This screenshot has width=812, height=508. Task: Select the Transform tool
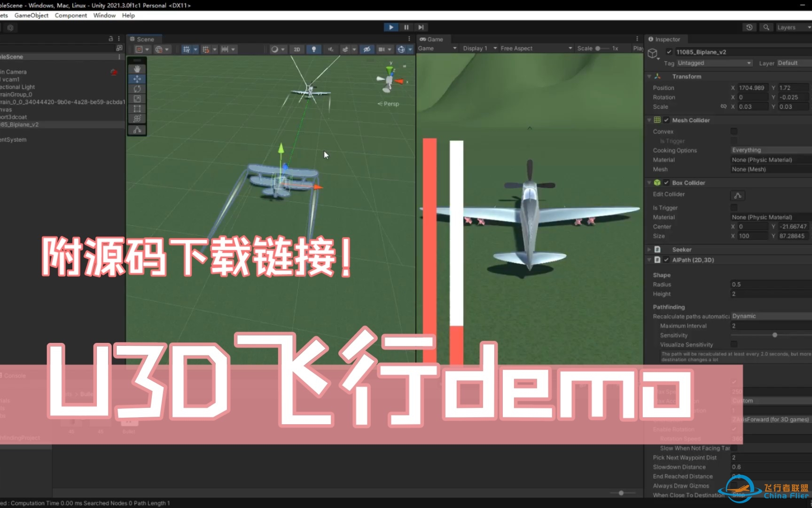[x=137, y=119]
